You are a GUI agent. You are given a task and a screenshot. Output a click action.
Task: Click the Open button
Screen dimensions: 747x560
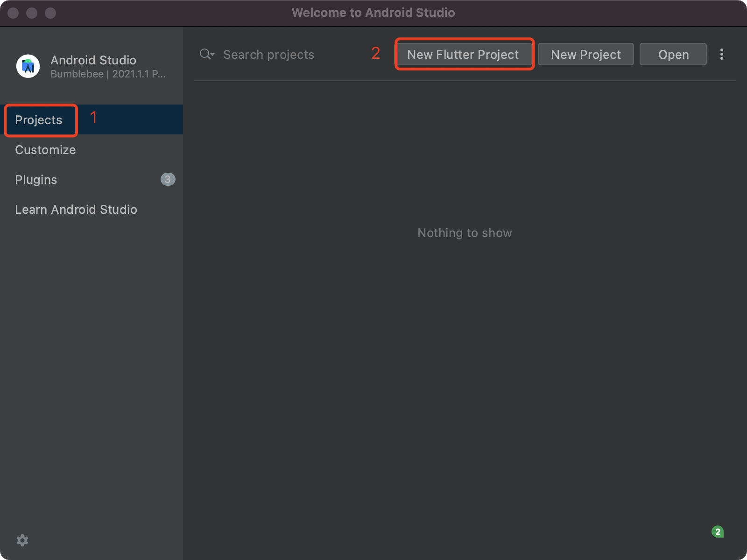(673, 54)
